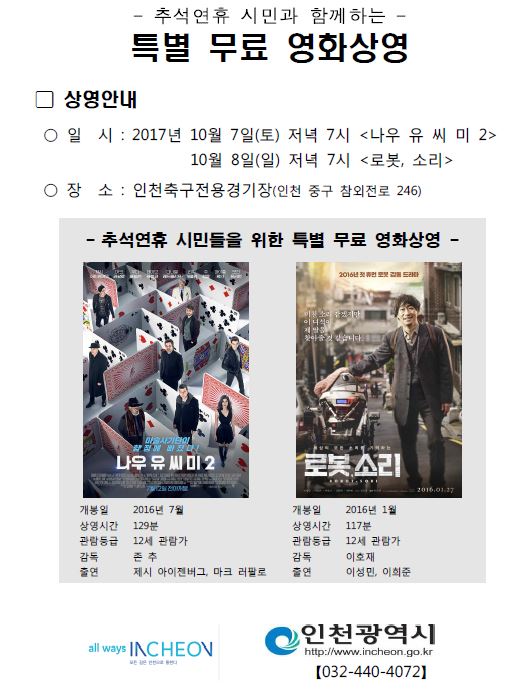Select the circle bullet beside 장 소
The image size is (527, 694).
click(x=51, y=190)
